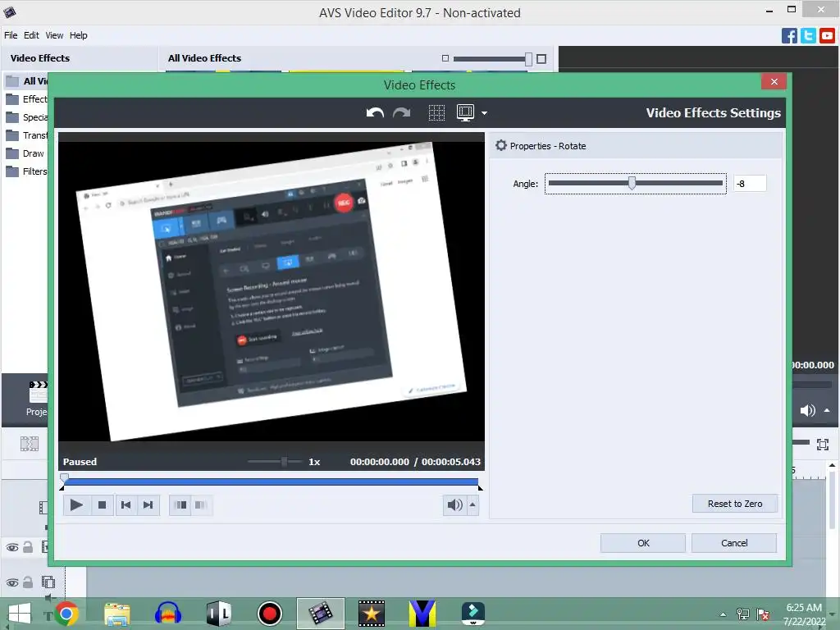Click the small thumbnails icon
The height and width of the screenshot is (630, 840).
(445, 58)
